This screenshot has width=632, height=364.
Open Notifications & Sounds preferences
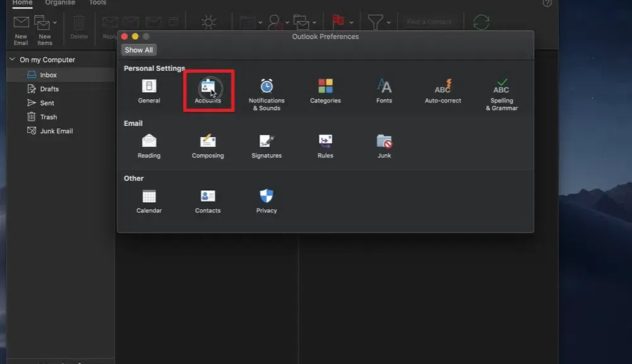tap(267, 95)
